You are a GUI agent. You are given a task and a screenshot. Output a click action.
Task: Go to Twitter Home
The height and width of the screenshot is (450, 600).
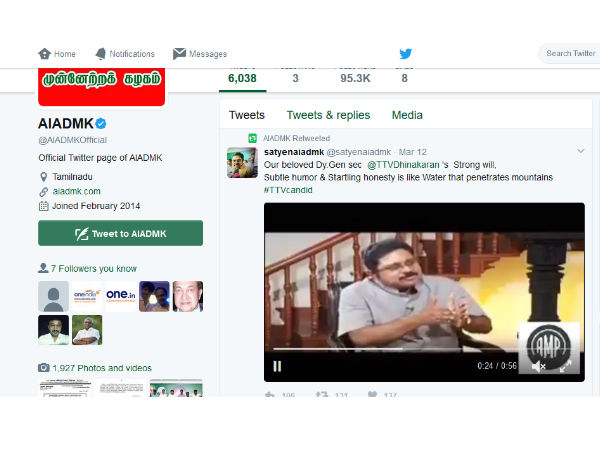(x=56, y=54)
